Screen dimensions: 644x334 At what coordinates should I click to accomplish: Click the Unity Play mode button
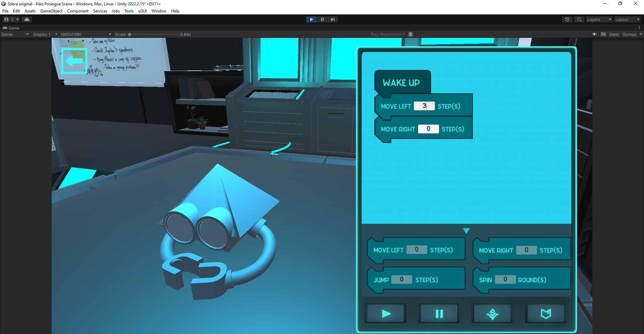coord(311,19)
